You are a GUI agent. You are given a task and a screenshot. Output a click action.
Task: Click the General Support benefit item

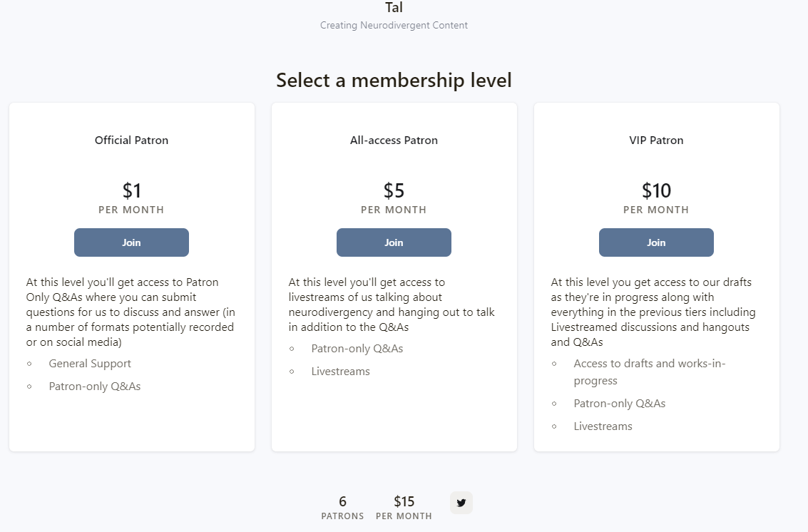pyautogui.click(x=90, y=364)
